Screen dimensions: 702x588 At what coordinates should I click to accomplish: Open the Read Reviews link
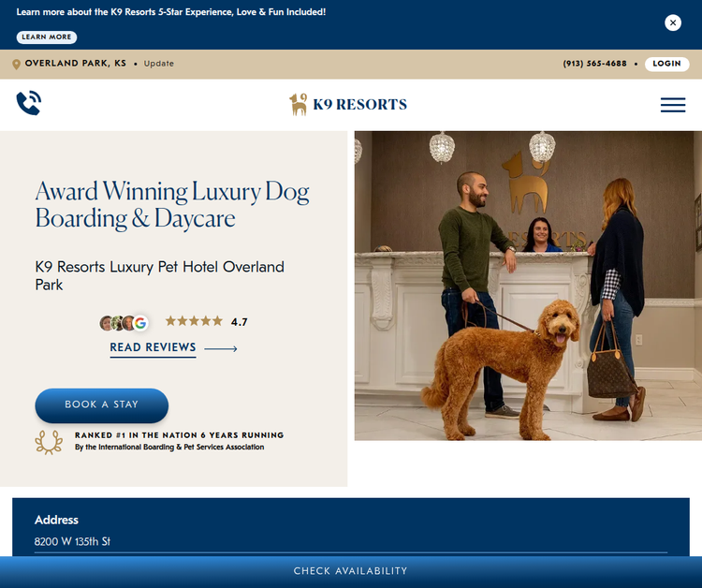(x=154, y=347)
